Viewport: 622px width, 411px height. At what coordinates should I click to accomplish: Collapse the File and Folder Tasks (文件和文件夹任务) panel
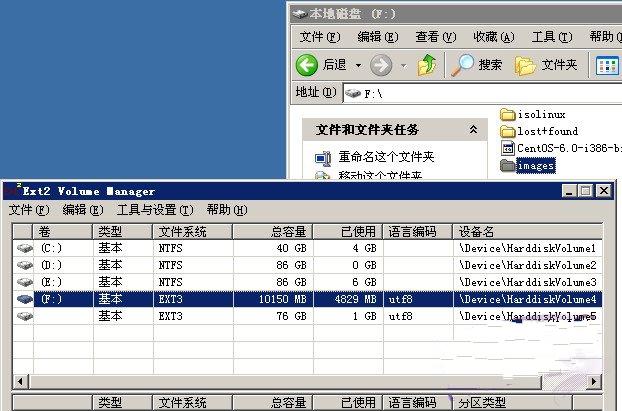click(473, 129)
